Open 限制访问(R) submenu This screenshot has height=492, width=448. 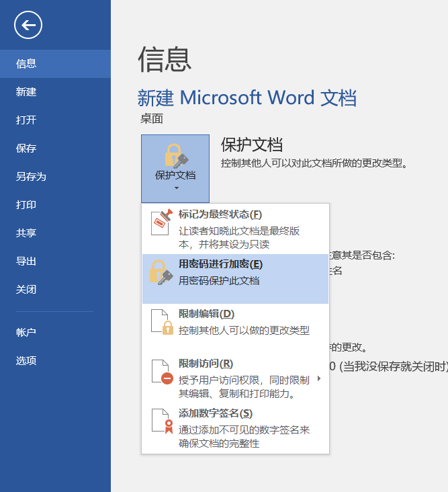235,378
